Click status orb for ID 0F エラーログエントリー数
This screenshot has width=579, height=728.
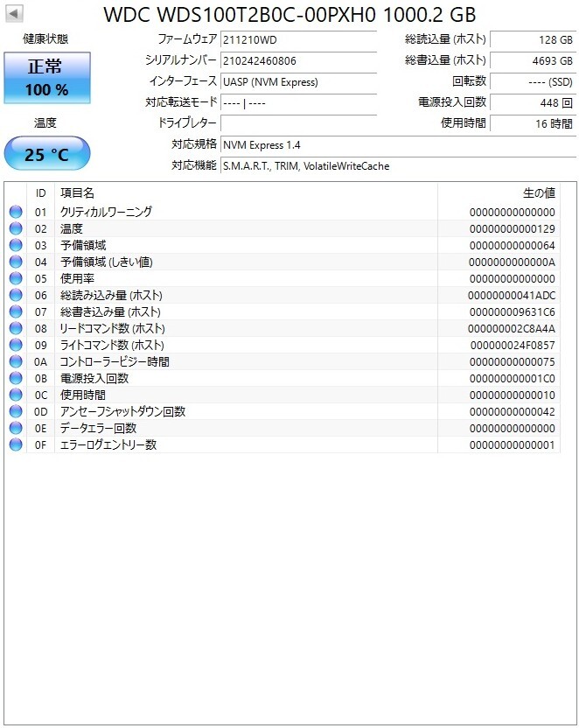pyautogui.click(x=16, y=444)
